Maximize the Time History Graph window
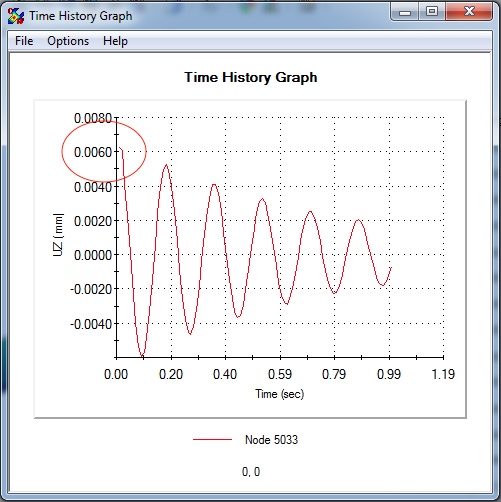Viewport: 501px width, 502px height. (x=432, y=12)
